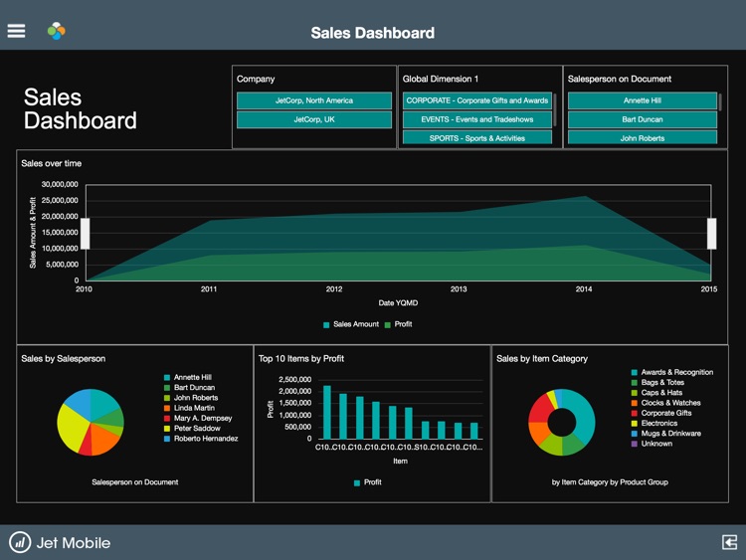Toggle Profit legend under Top 10 Items
This screenshot has height=560, width=746.
pos(357,483)
